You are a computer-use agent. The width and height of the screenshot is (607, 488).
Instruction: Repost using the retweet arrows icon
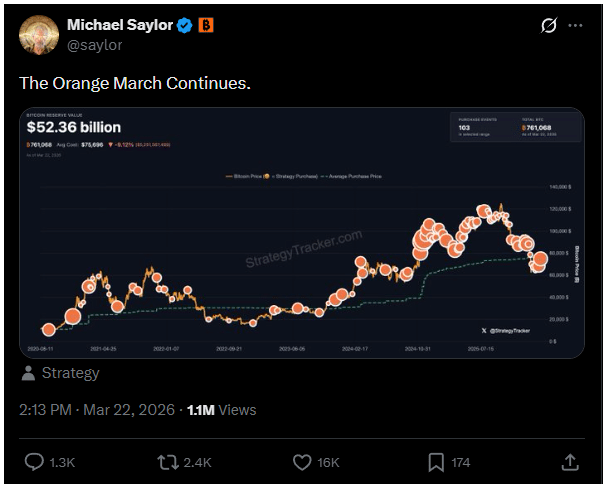pyautogui.click(x=169, y=462)
